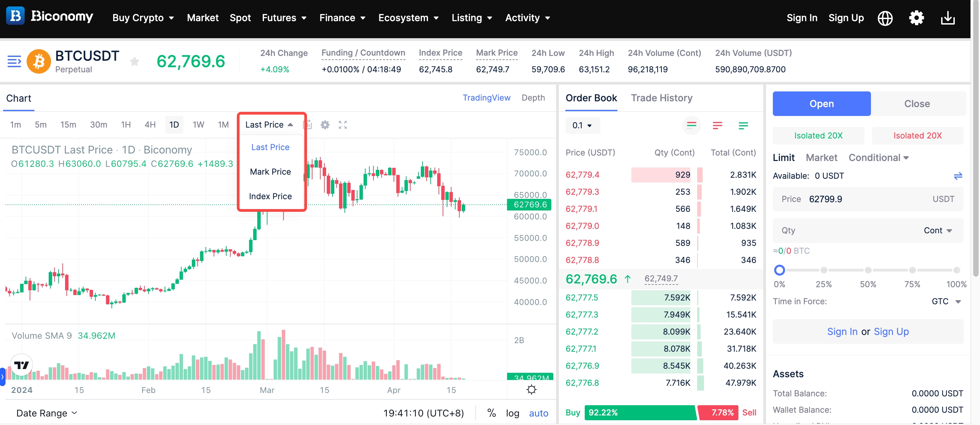This screenshot has height=425, width=980.
Task: Click the Price input field
Action: tap(868, 199)
